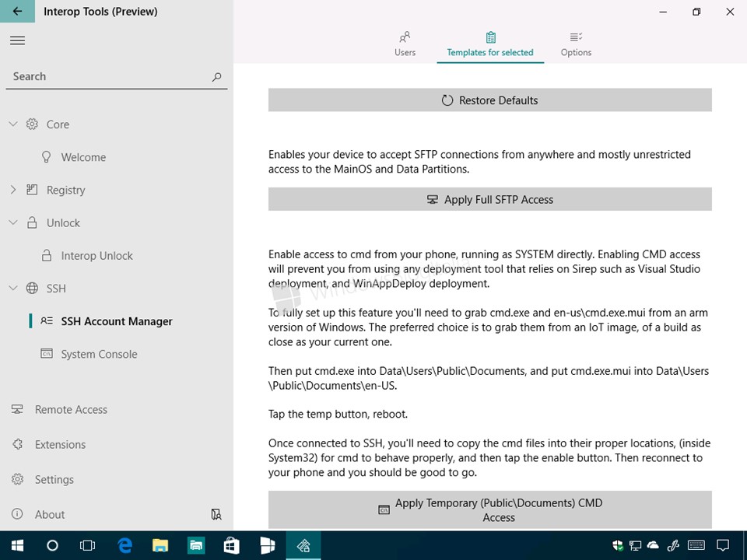
Task: Click the System Console icon
Action: coord(47,354)
